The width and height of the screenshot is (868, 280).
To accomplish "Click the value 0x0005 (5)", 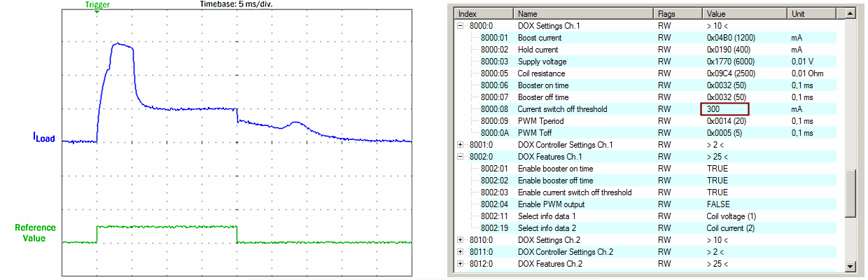I will pyautogui.click(x=724, y=133).
